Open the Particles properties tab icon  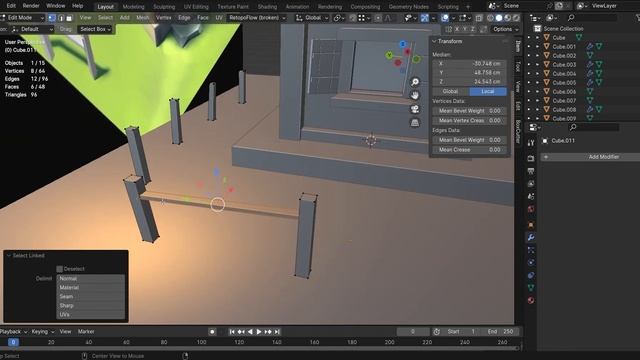[531, 250]
